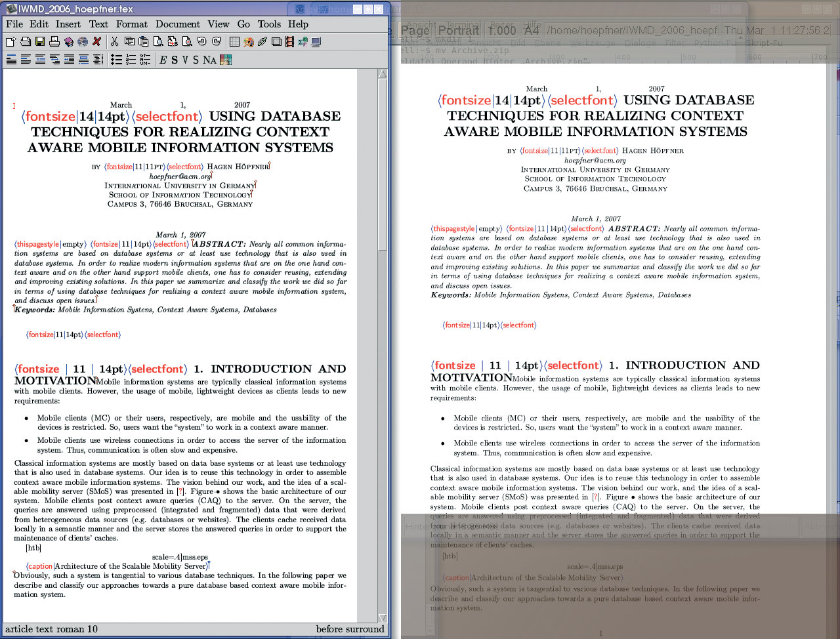
Task: Click the A-to-B Replace icon
Action: tap(173, 41)
